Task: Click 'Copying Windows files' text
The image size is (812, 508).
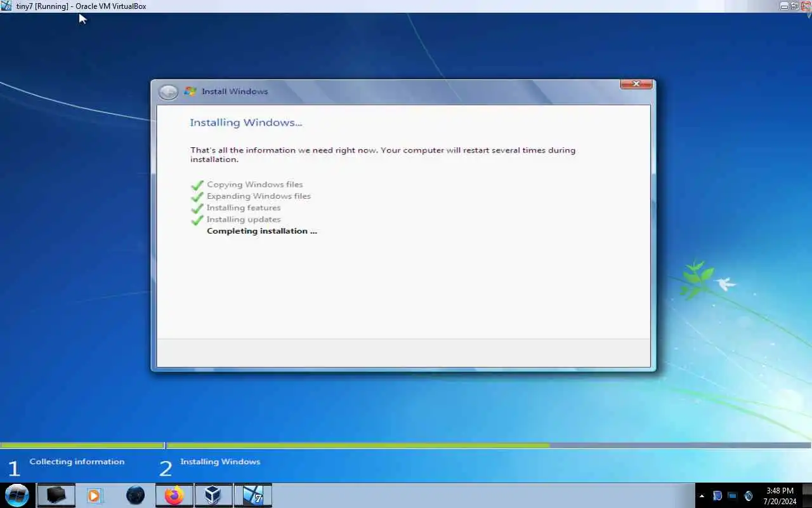Action: click(255, 185)
